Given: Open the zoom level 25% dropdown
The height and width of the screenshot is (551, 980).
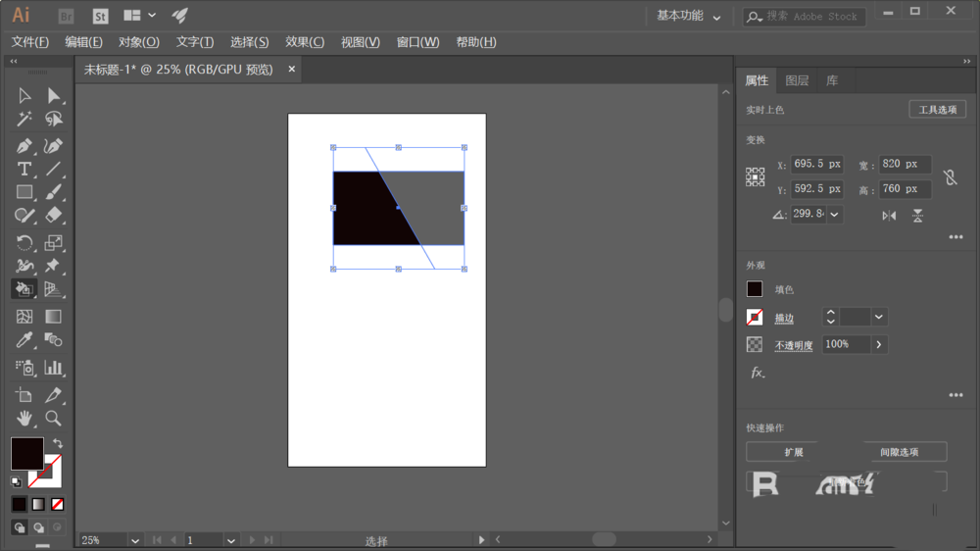Looking at the screenshot, I should coord(135,540).
